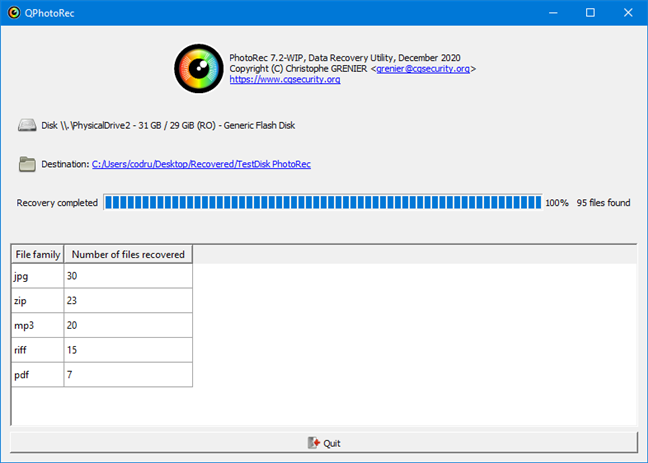Click the PhotoRec eye logo
The image size is (648, 463).
[x=199, y=68]
